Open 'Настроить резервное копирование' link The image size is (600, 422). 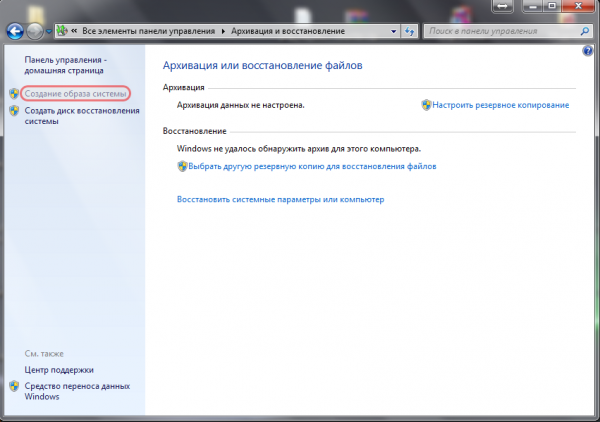tap(501, 105)
